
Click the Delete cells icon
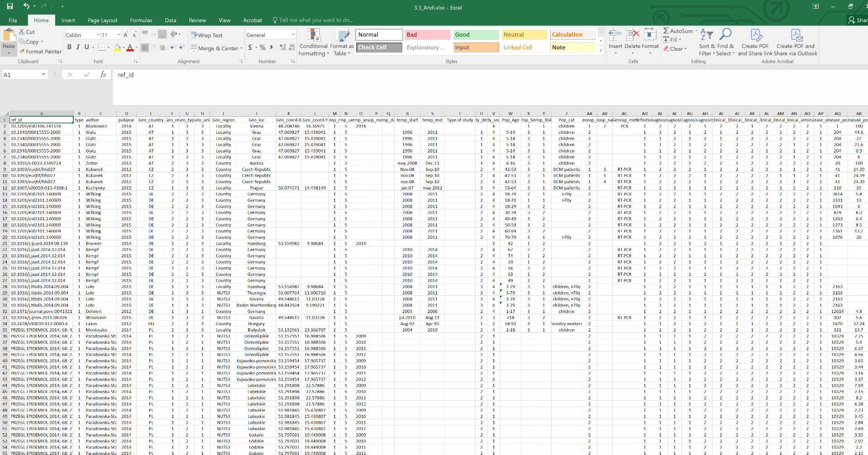(632, 35)
